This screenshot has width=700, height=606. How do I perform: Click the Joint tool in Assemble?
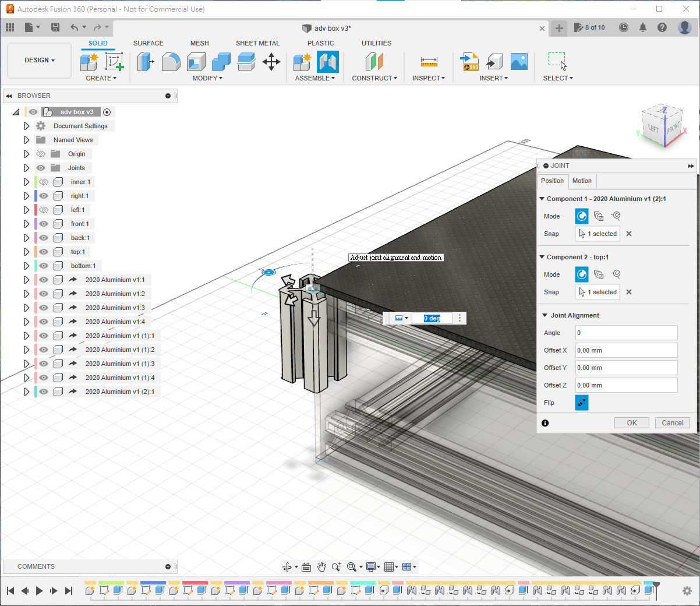(327, 62)
